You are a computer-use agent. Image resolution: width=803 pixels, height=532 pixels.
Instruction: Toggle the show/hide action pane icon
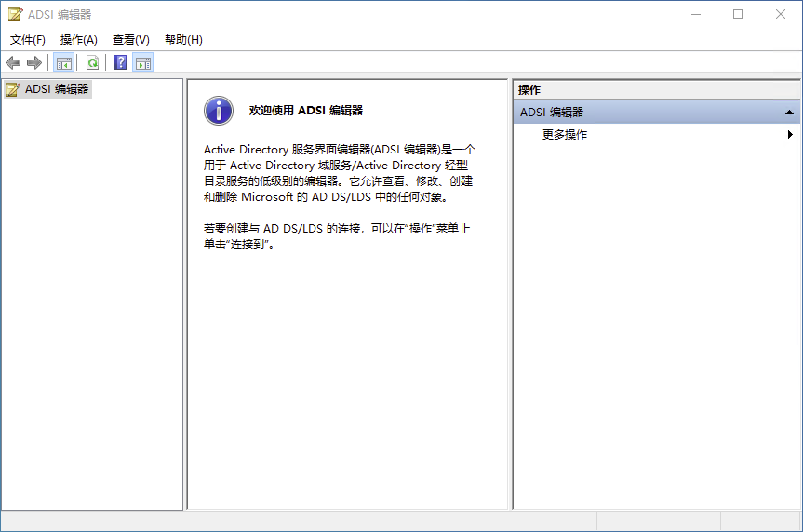[143, 63]
